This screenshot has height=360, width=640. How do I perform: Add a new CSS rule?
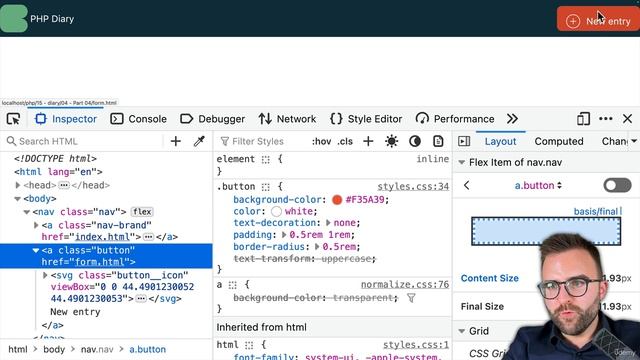tap(368, 141)
